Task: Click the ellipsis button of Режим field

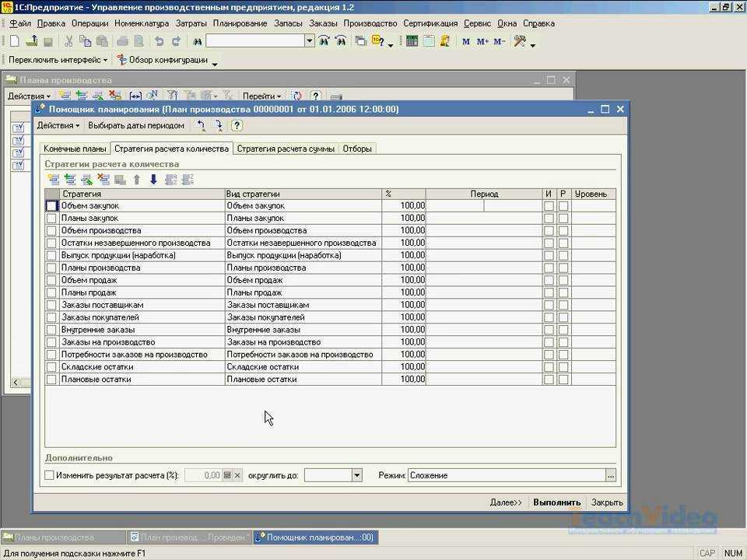Action: click(x=611, y=475)
